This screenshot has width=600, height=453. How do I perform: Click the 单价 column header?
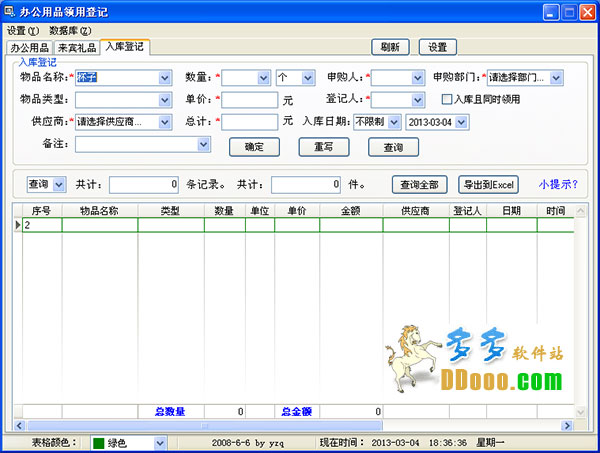(297, 211)
